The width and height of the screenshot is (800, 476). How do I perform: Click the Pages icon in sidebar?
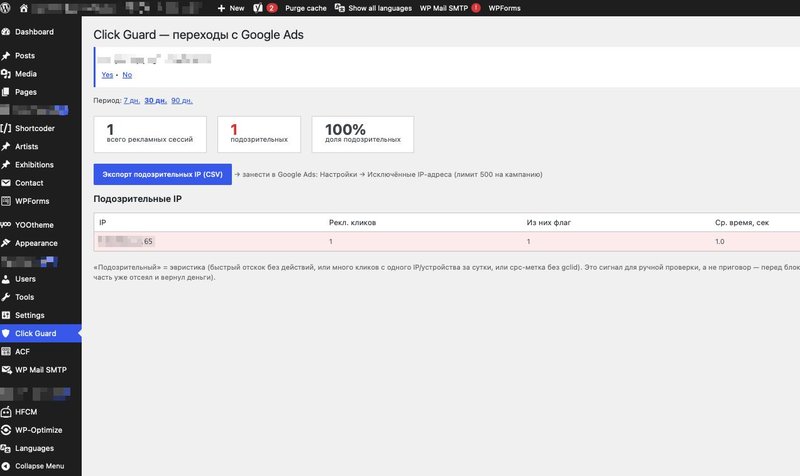point(6,92)
